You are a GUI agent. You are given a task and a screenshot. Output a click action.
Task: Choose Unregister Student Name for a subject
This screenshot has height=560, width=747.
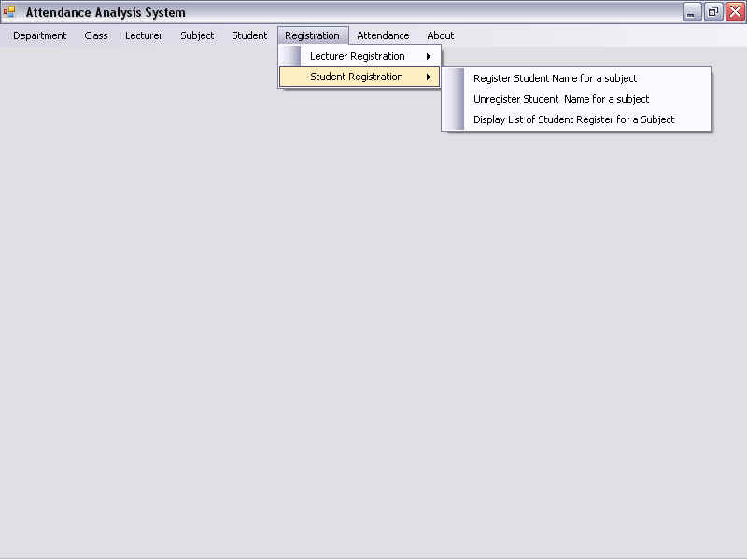(561, 99)
